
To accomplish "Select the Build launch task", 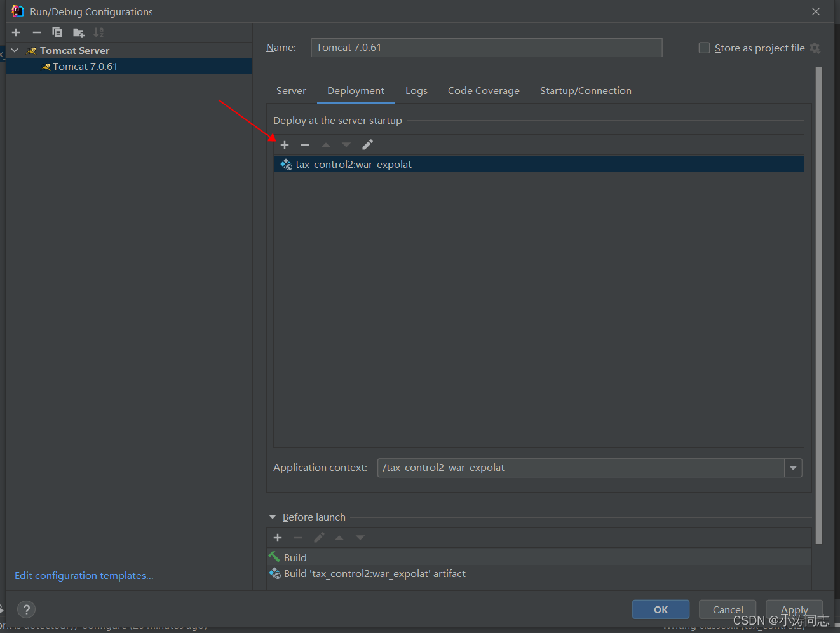I will (539, 557).
